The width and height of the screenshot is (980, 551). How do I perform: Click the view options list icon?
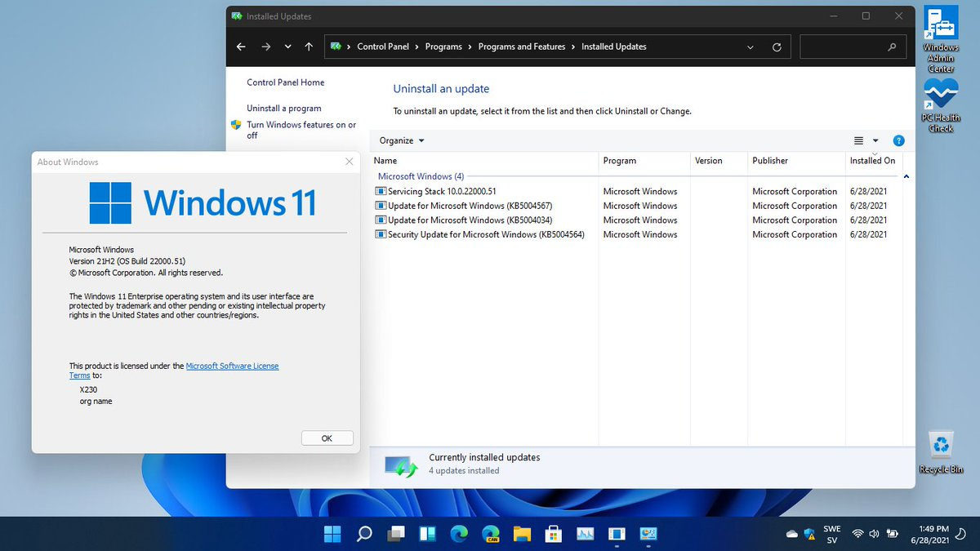(858, 140)
